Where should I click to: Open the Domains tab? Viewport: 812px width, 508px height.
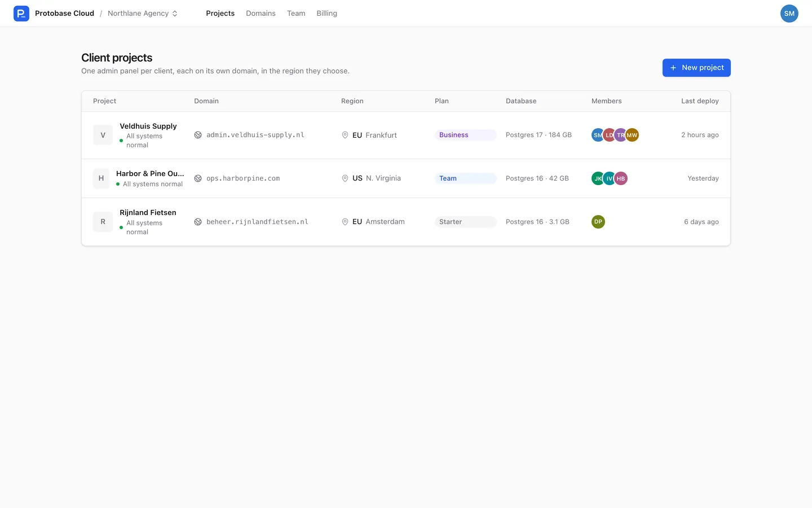tap(261, 14)
